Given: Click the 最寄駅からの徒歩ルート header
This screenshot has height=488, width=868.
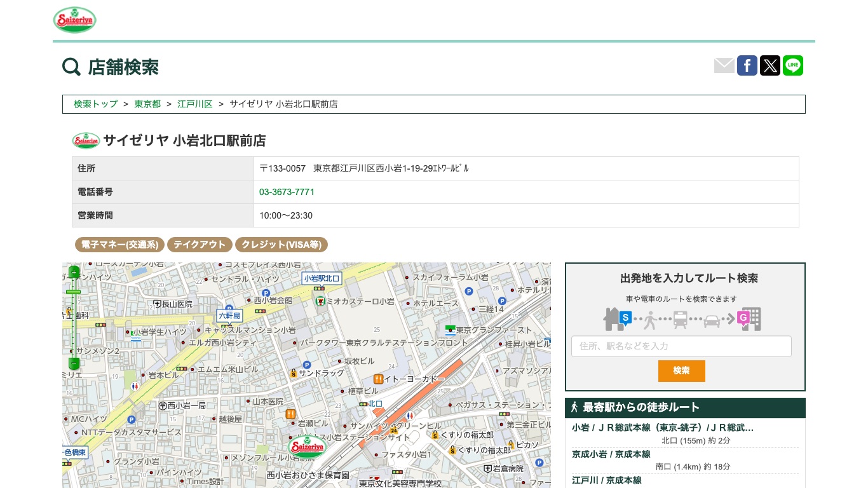Looking at the screenshot, I should click(685, 408).
